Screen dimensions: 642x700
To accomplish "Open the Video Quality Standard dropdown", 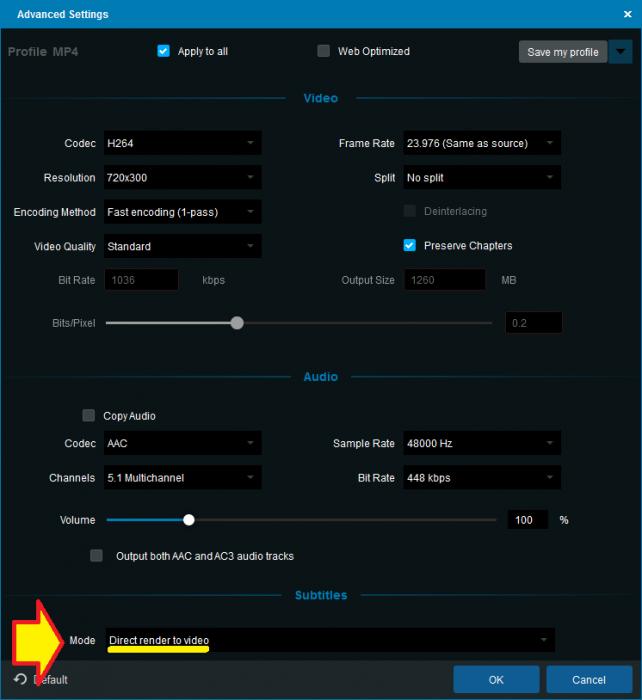I will tap(183, 246).
